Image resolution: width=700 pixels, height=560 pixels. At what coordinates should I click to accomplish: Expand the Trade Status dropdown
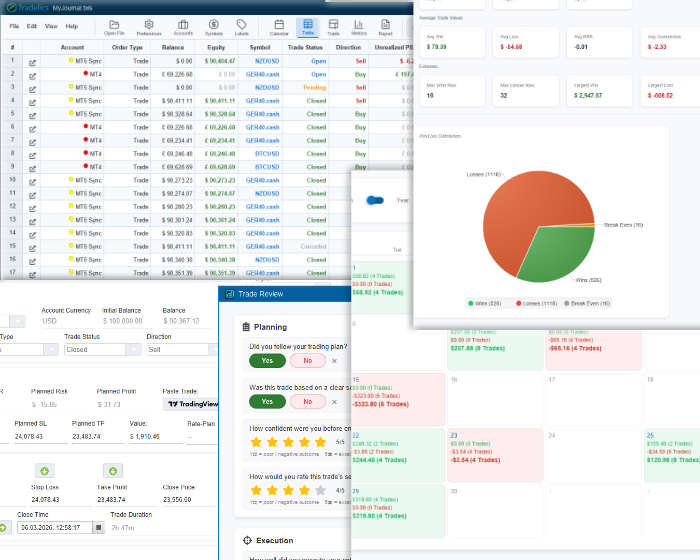pos(133,349)
